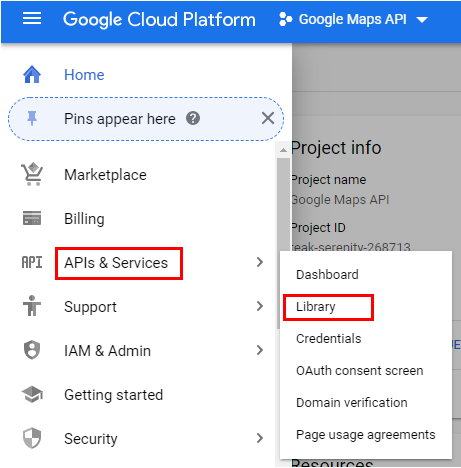The image size is (461, 468).
Task: Choose OAuth consent screen submenu item
Action: (360, 371)
